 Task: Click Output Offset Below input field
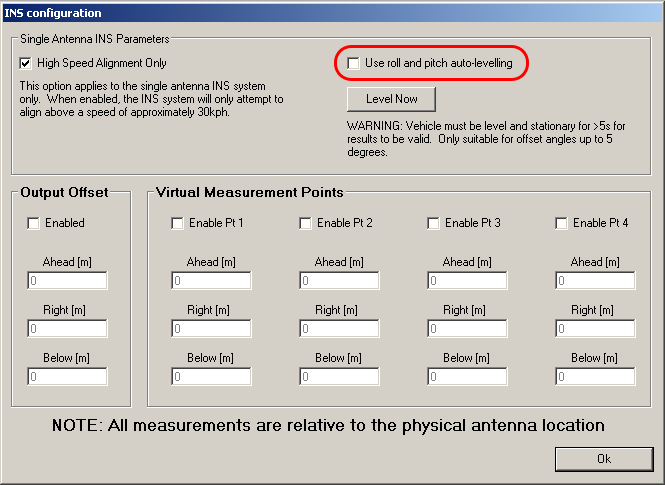point(67,377)
